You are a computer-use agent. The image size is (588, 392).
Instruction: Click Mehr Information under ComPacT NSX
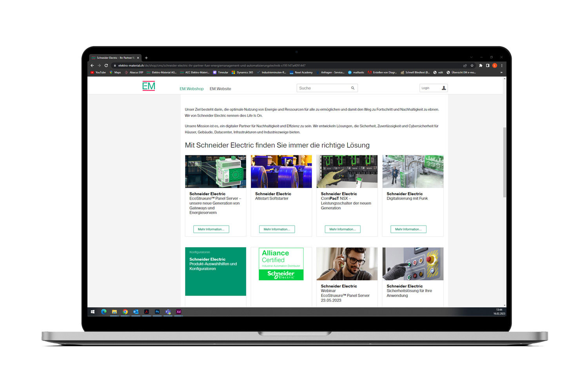click(x=343, y=229)
